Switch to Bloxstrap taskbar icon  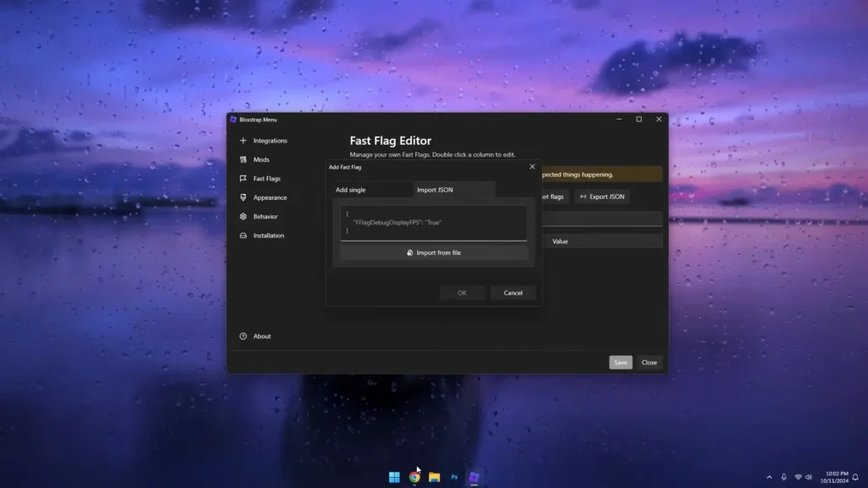point(474,477)
